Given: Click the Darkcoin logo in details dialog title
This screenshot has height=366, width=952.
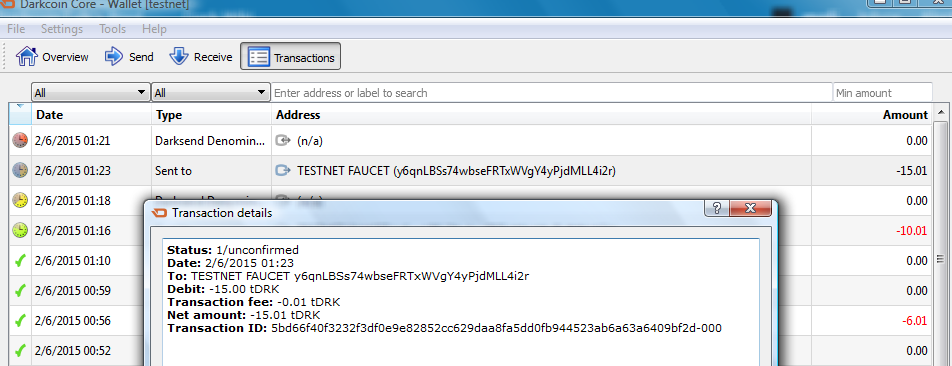Looking at the screenshot, I should pos(160,213).
